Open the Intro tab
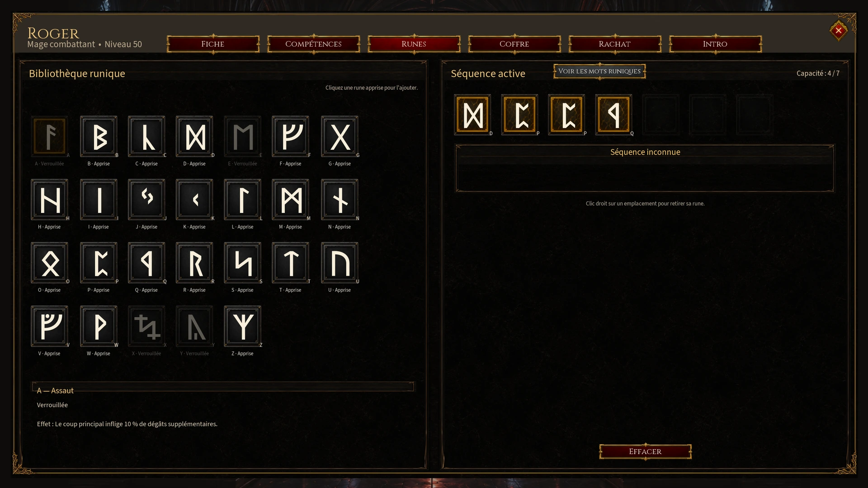This screenshot has height=488, width=868. click(715, 44)
